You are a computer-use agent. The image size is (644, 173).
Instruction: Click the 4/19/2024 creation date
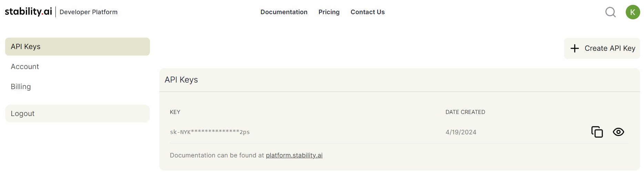click(461, 132)
